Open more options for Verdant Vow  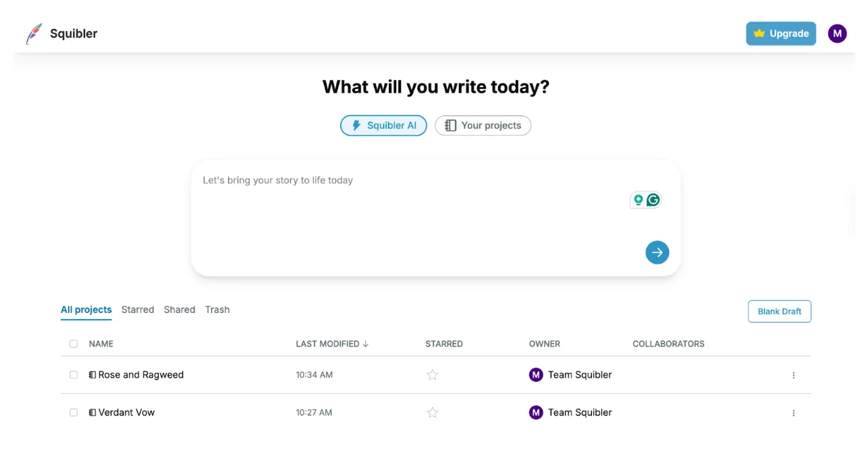click(793, 413)
